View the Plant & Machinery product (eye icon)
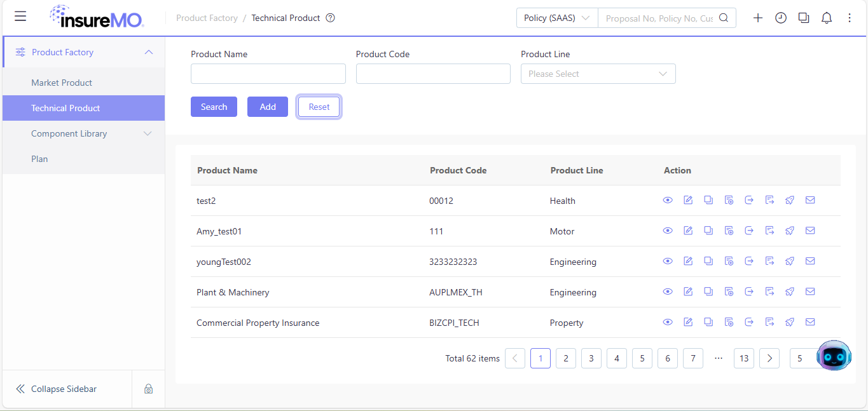The height and width of the screenshot is (411, 868). [x=668, y=292]
